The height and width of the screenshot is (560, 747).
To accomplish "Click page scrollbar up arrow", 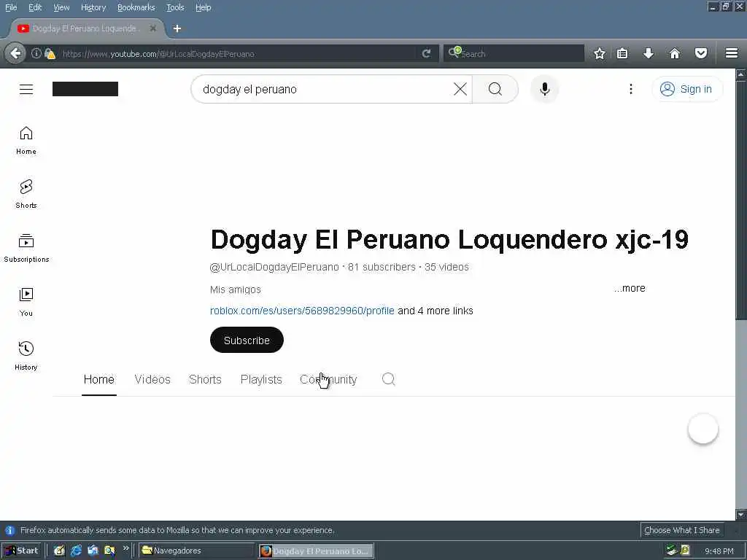I will click(741, 74).
